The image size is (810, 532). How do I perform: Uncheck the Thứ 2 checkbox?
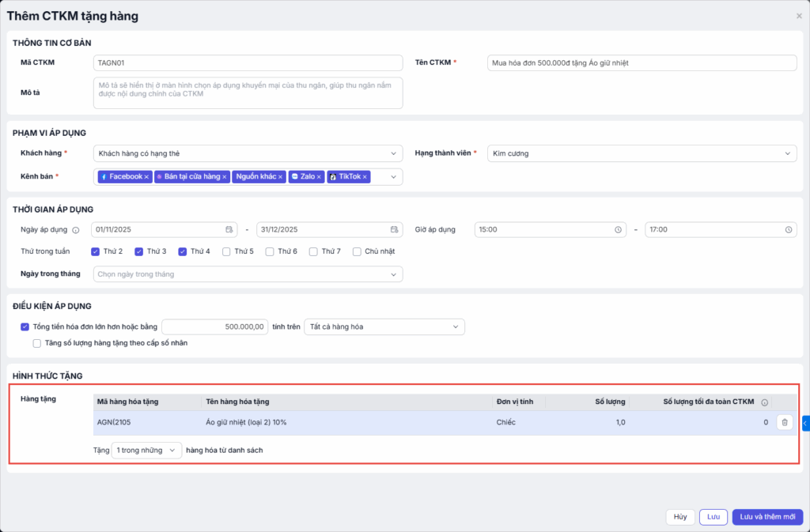(96, 251)
